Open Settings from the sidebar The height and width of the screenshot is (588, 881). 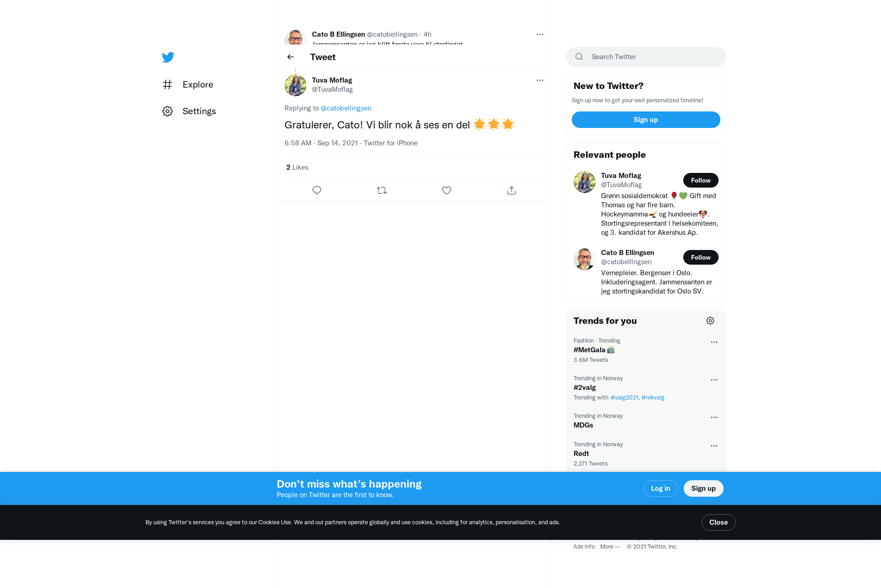coord(189,111)
